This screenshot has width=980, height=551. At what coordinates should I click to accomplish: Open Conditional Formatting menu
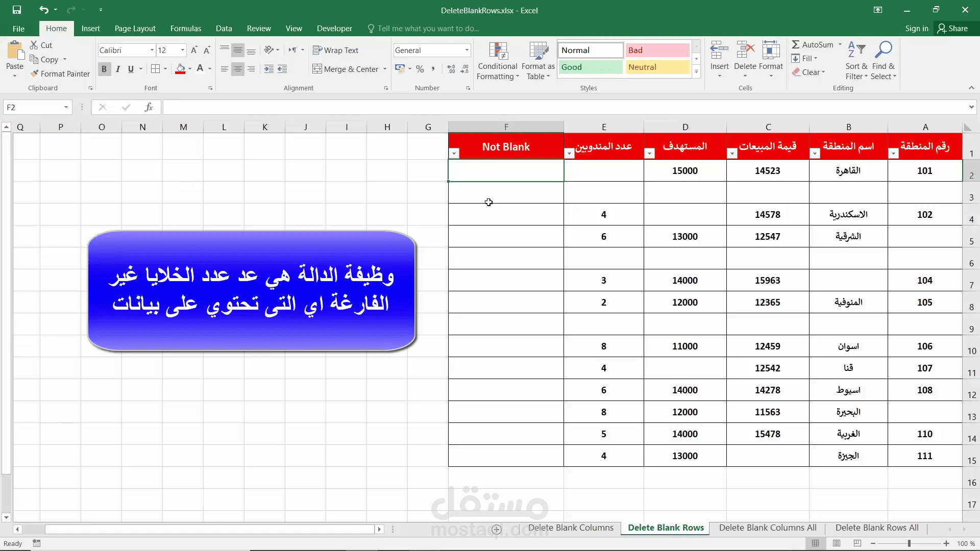pyautogui.click(x=498, y=61)
